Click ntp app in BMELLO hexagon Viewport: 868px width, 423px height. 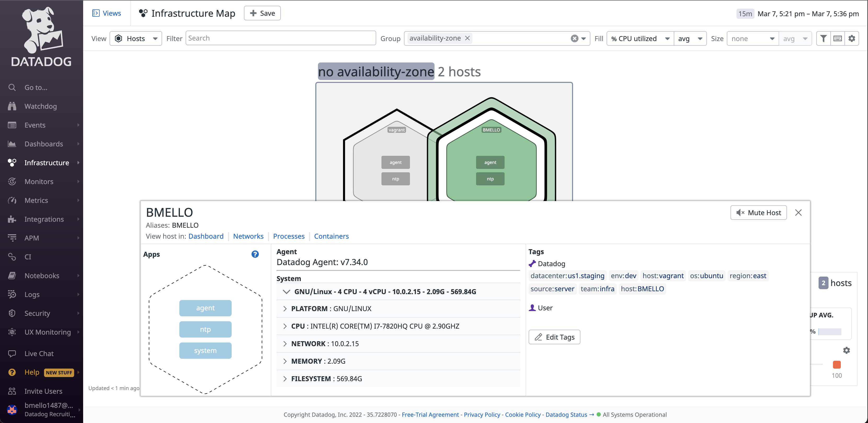pos(490,179)
